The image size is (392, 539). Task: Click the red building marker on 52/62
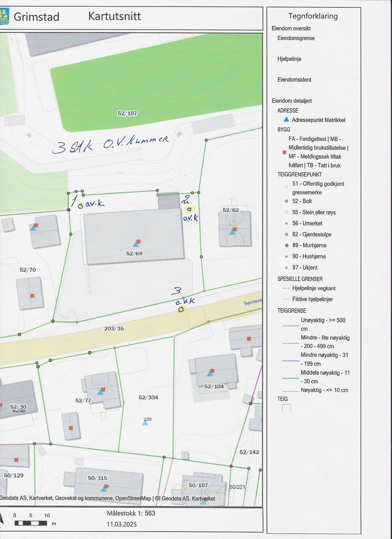[x=235, y=229]
